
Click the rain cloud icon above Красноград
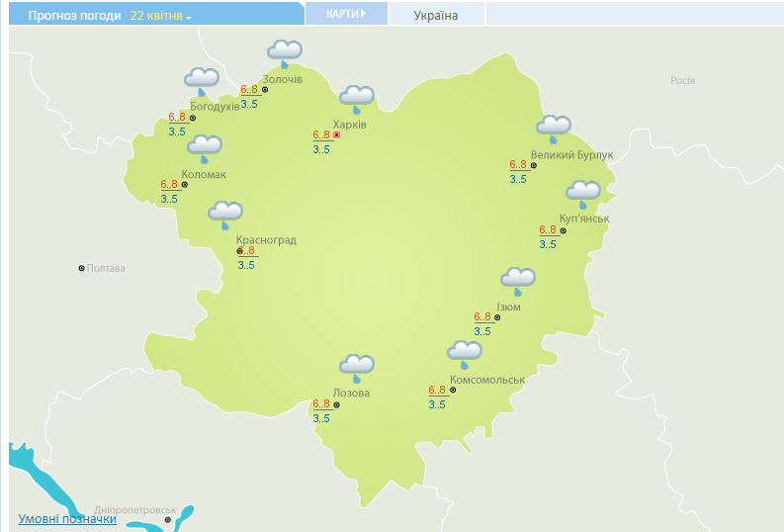tap(225, 213)
